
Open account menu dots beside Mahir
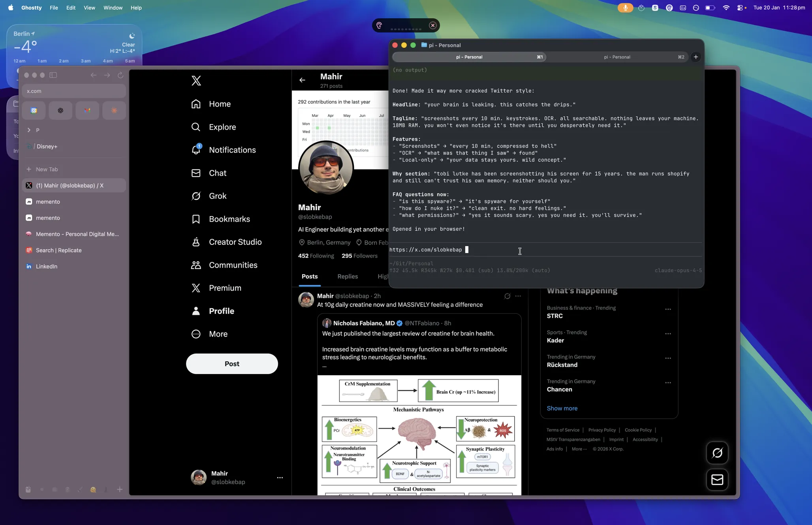pyautogui.click(x=280, y=478)
